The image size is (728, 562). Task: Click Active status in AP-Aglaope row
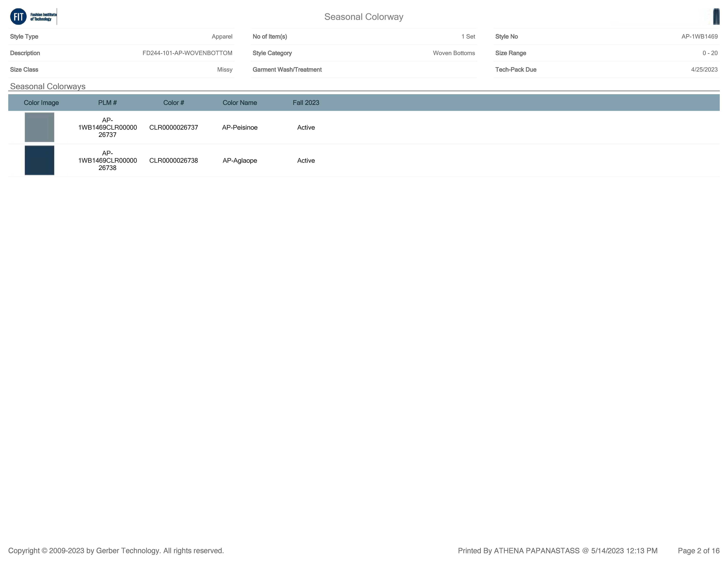pyautogui.click(x=306, y=160)
